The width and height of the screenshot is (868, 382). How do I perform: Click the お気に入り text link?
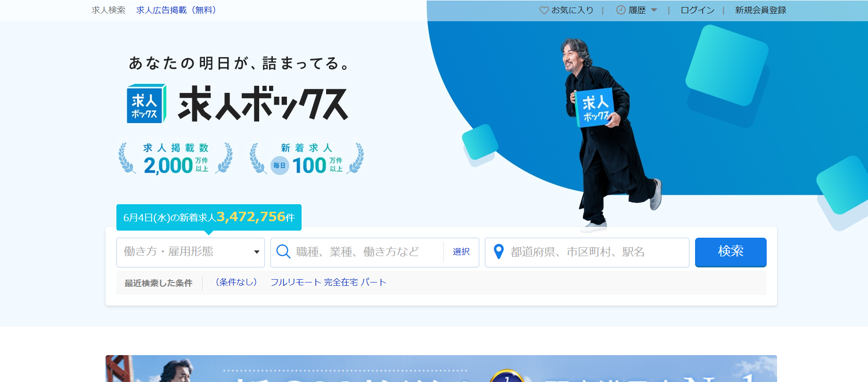573,10
